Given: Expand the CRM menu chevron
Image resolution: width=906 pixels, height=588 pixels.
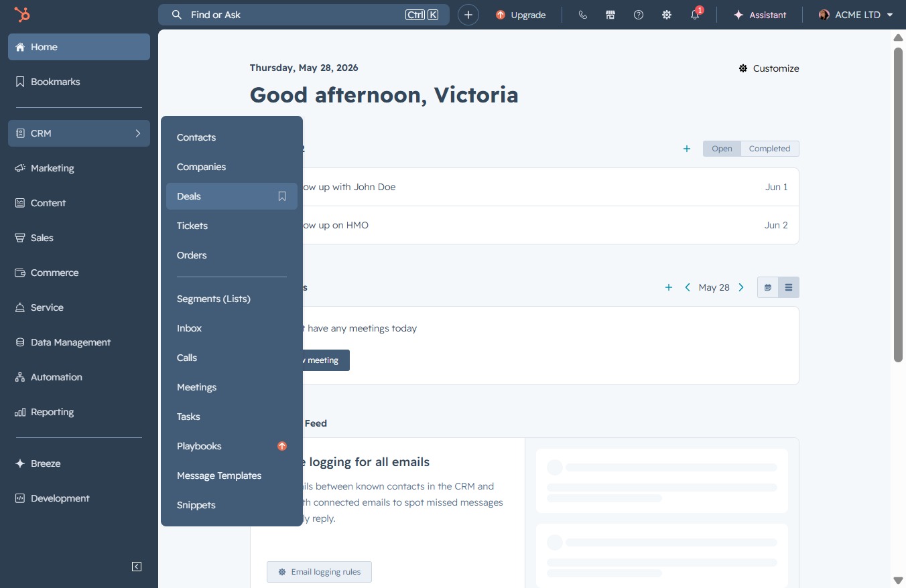Looking at the screenshot, I should 138,133.
